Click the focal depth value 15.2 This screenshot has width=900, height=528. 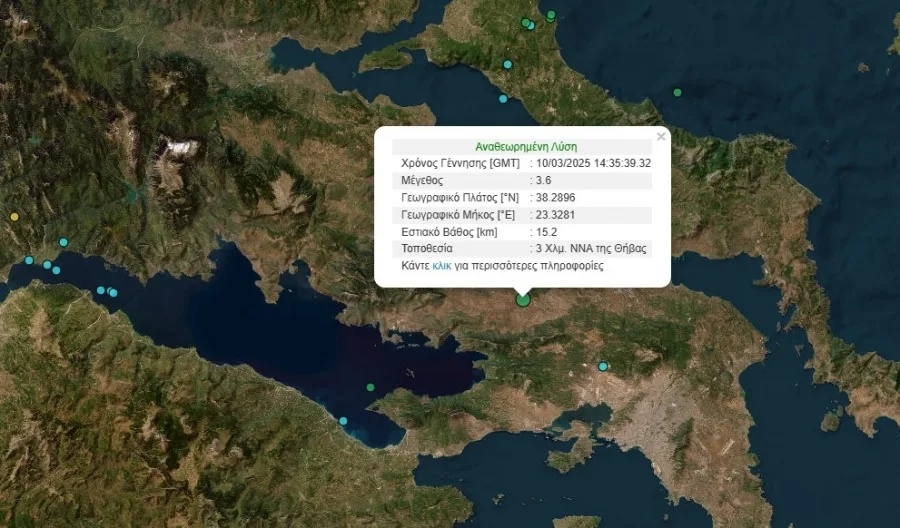tap(547, 232)
